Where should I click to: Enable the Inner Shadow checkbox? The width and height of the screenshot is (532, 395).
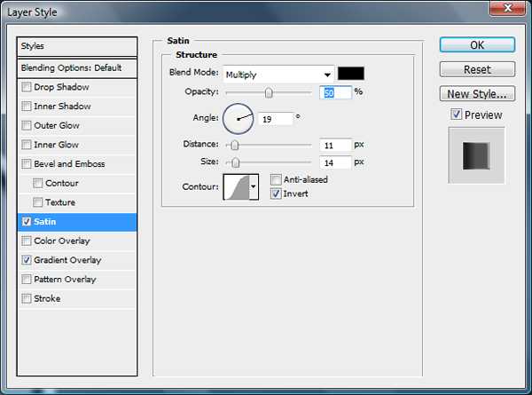click(26, 107)
